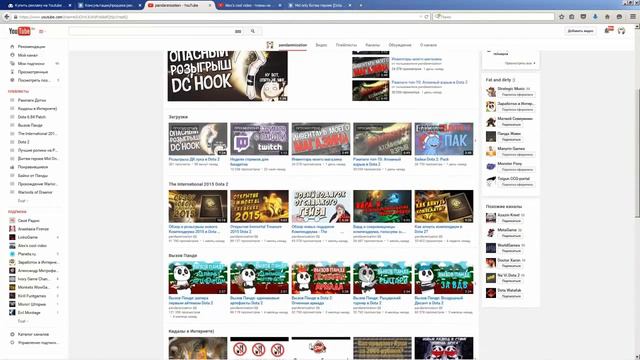Image resolution: width=640 pixels, height=360 pixels.
Task: Open a new tab with the plus button
Action: (x=361, y=5)
